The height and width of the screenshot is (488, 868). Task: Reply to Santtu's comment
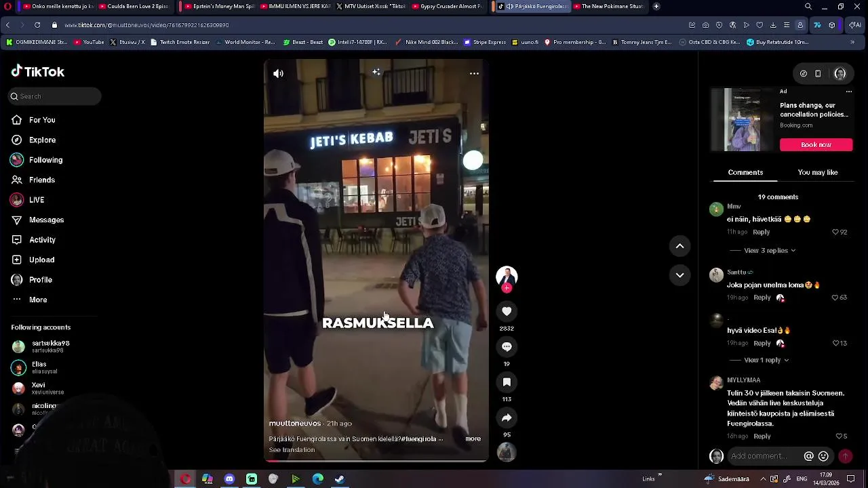pos(762,298)
